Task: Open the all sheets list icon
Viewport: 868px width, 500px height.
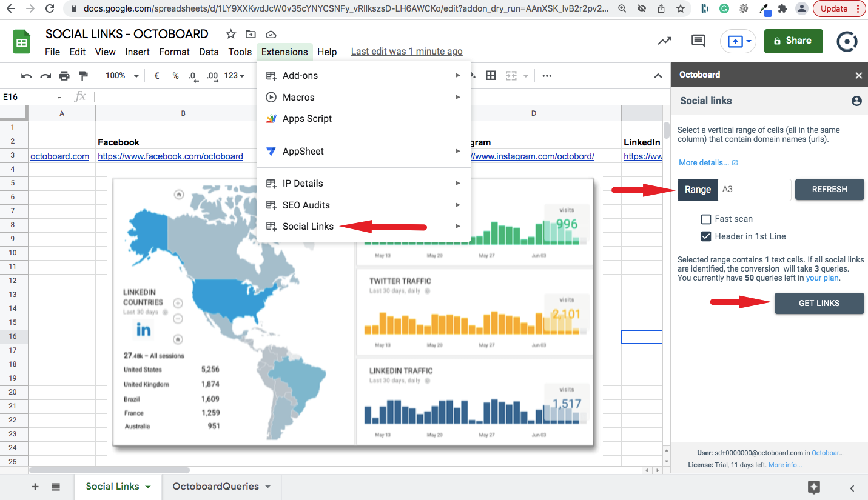Action: click(56, 487)
